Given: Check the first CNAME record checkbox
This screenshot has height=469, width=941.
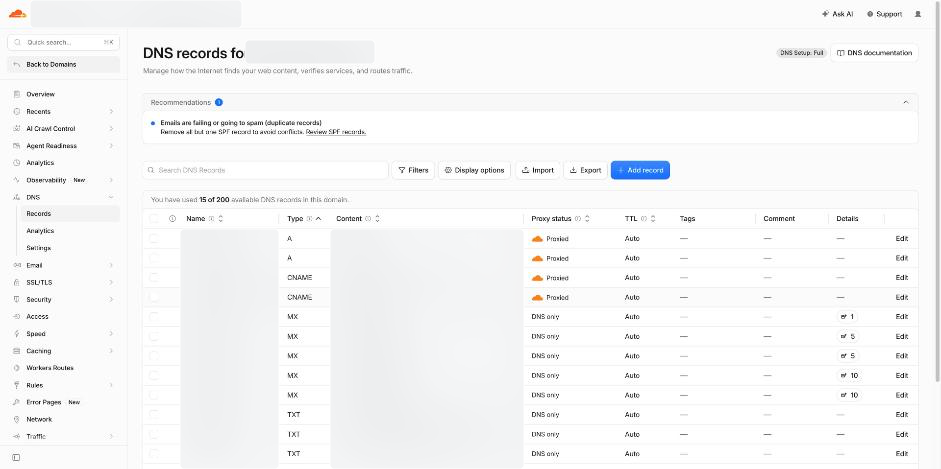Looking at the screenshot, I should [x=154, y=278].
